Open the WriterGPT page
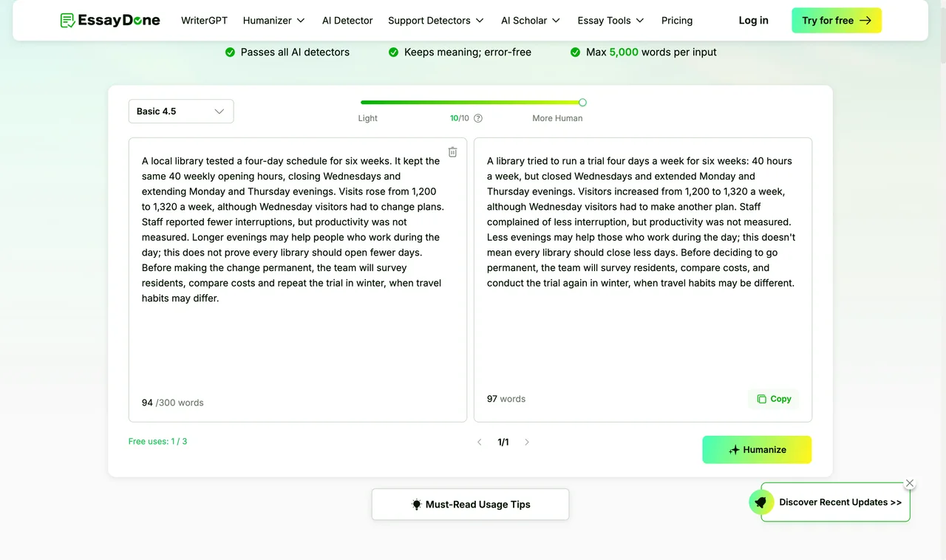946x560 pixels. point(204,21)
